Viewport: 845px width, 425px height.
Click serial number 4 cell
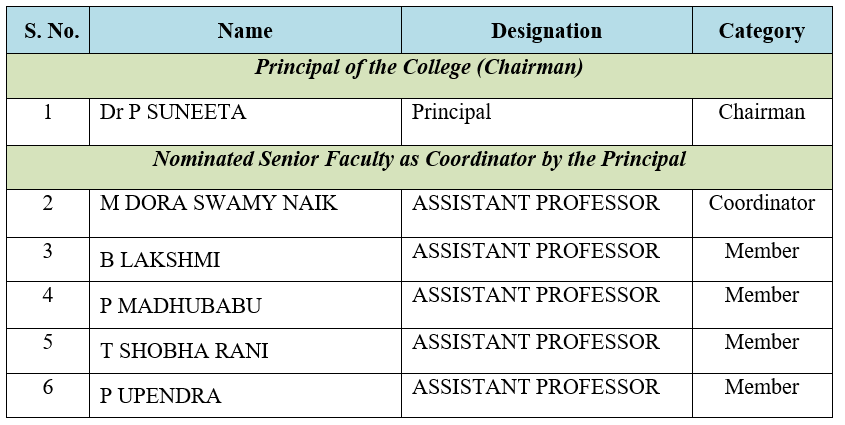pos(48,296)
